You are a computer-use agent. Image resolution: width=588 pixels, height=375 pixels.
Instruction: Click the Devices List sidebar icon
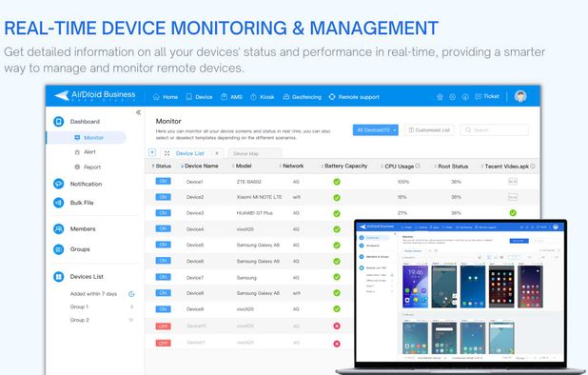coord(58,277)
